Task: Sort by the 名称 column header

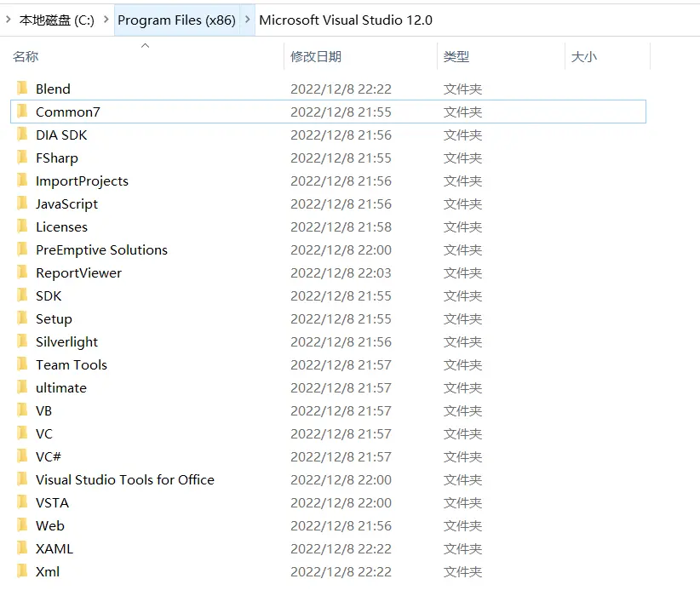Action: point(26,57)
